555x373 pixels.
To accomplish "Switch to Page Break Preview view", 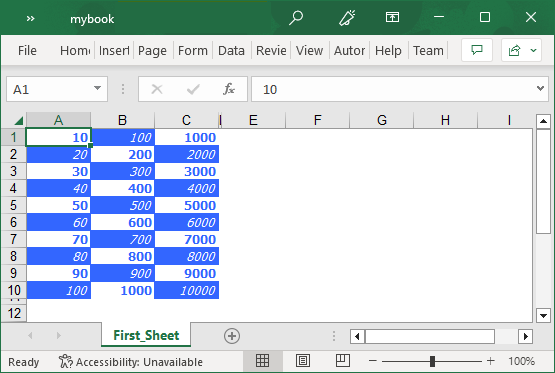I will pos(343,361).
